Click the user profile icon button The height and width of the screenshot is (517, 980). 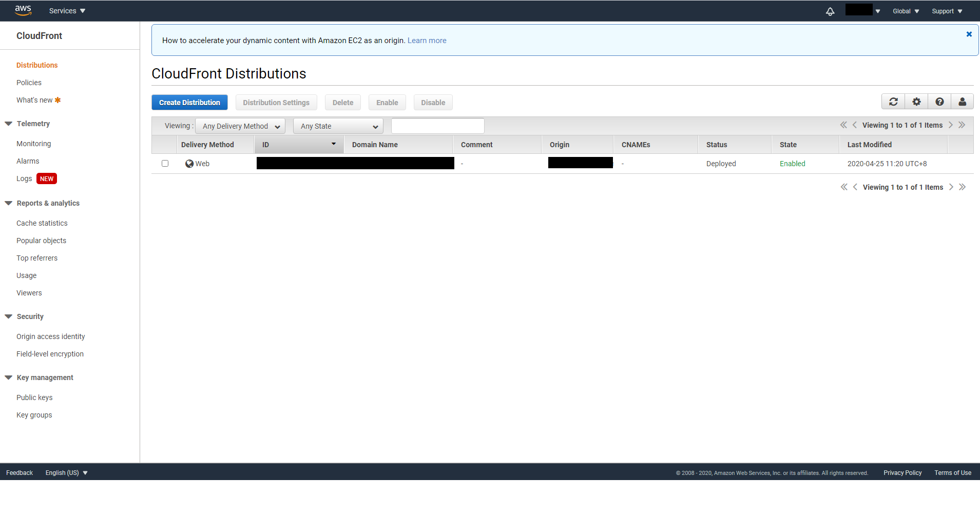pyautogui.click(x=963, y=102)
